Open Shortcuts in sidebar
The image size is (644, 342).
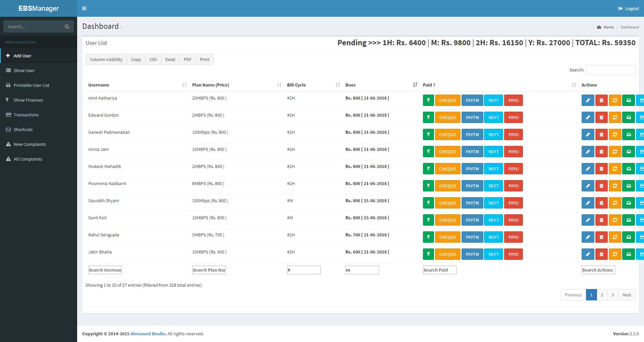coord(39,129)
